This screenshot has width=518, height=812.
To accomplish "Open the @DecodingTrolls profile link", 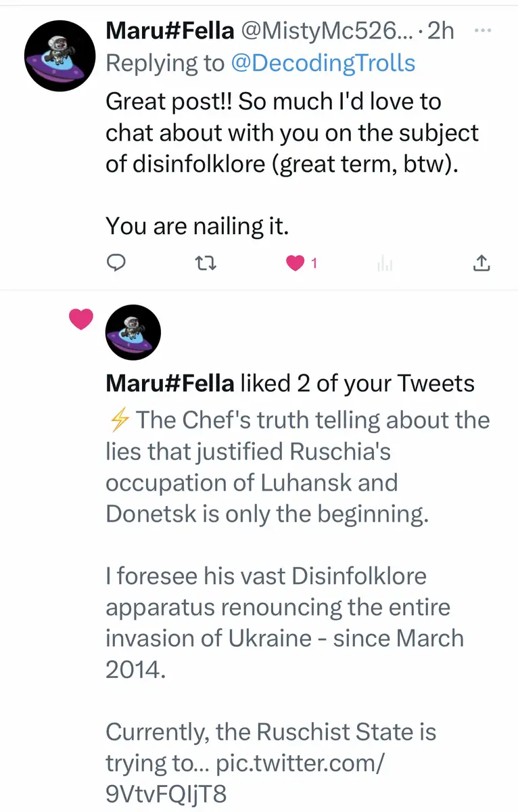I will click(x=323, y=63).
